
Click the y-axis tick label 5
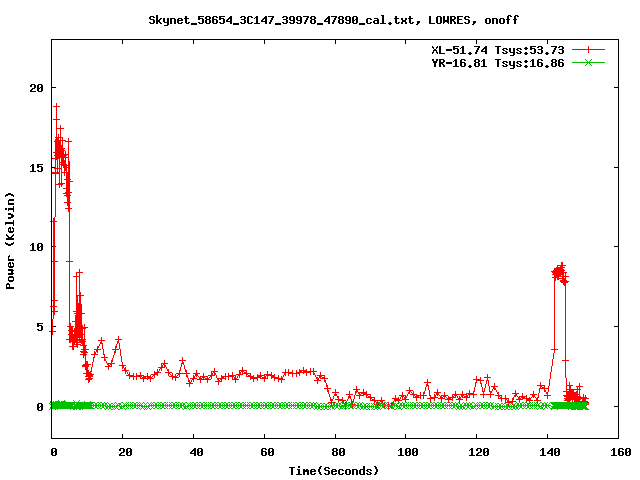tap(40, 327)
